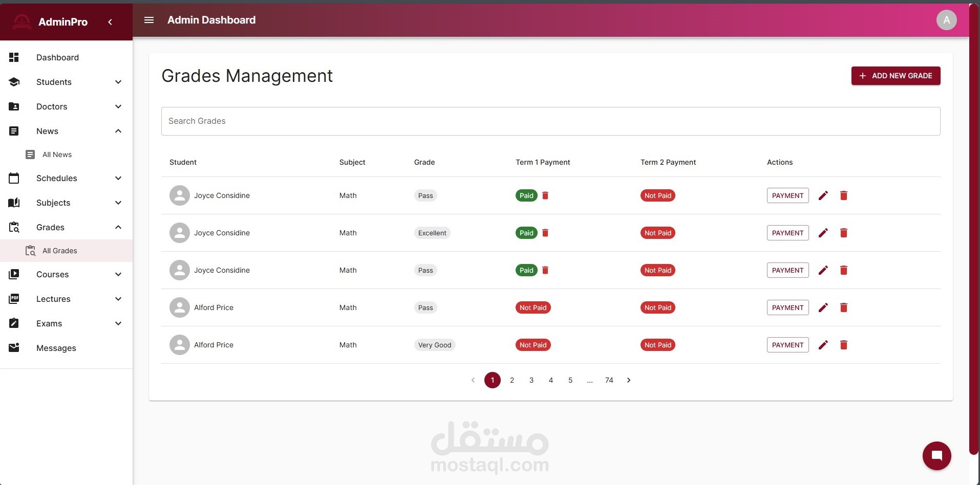Click the Lectures PDF icon

pyautogui.click(x=14, y=299)
